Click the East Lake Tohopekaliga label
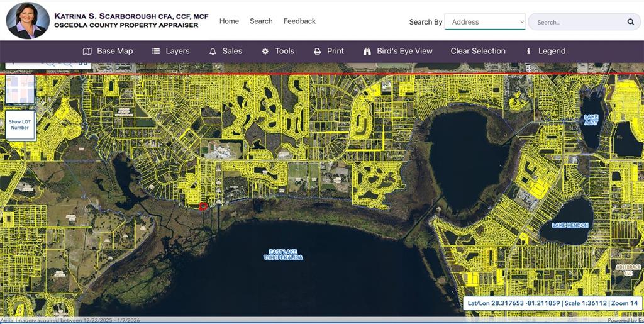 283,255
